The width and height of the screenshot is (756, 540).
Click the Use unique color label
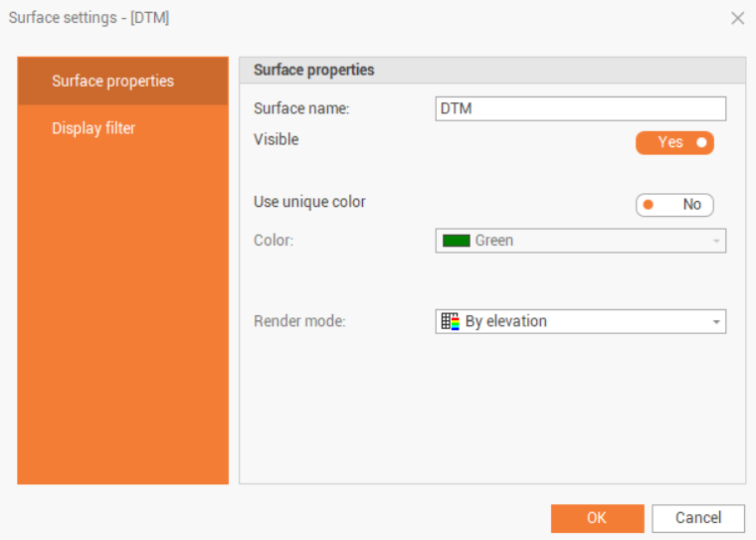coord(309,202)
